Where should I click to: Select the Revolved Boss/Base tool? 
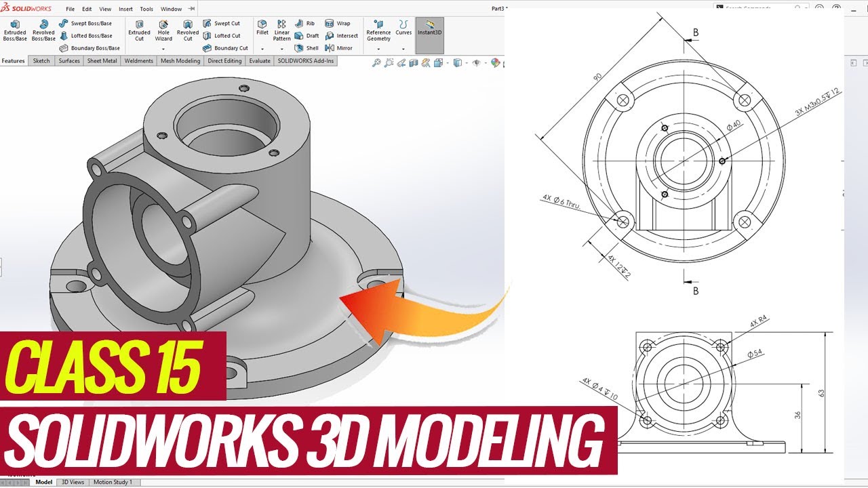pyautogui.click(x=43, y=30)
